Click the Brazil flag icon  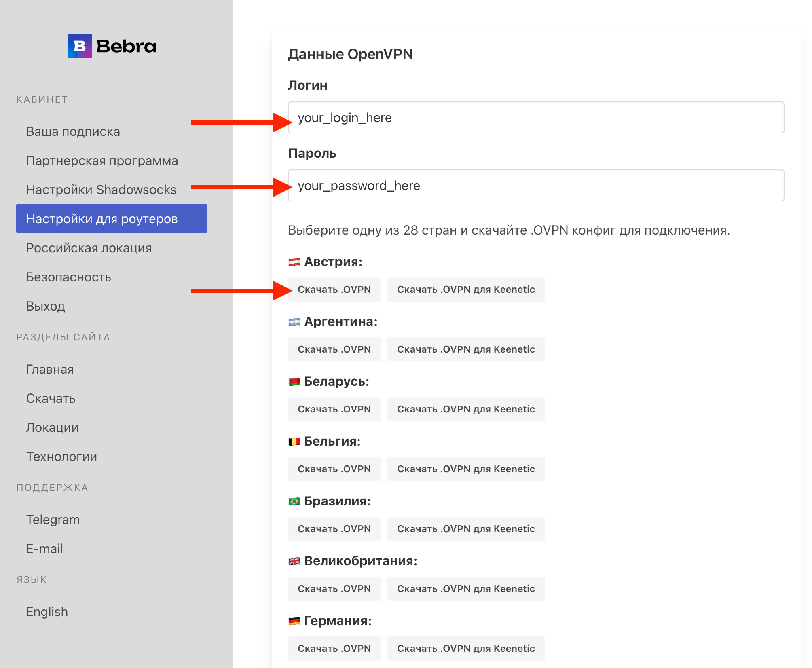tap(294, 501)
